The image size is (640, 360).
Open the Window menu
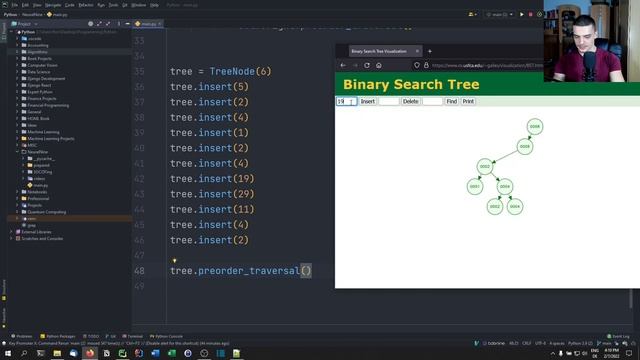pyautogui.click(x=138, y=5)
